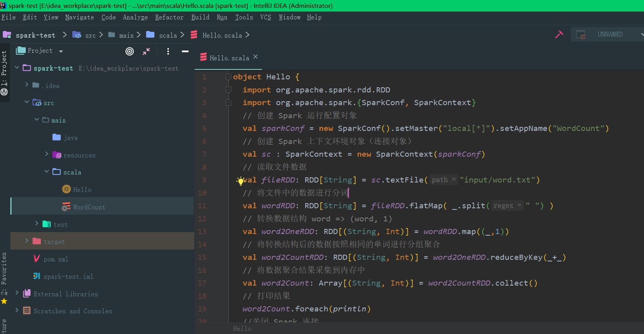Expand the resources folder
The image size is (644, 334).
[x=47, y=154]
